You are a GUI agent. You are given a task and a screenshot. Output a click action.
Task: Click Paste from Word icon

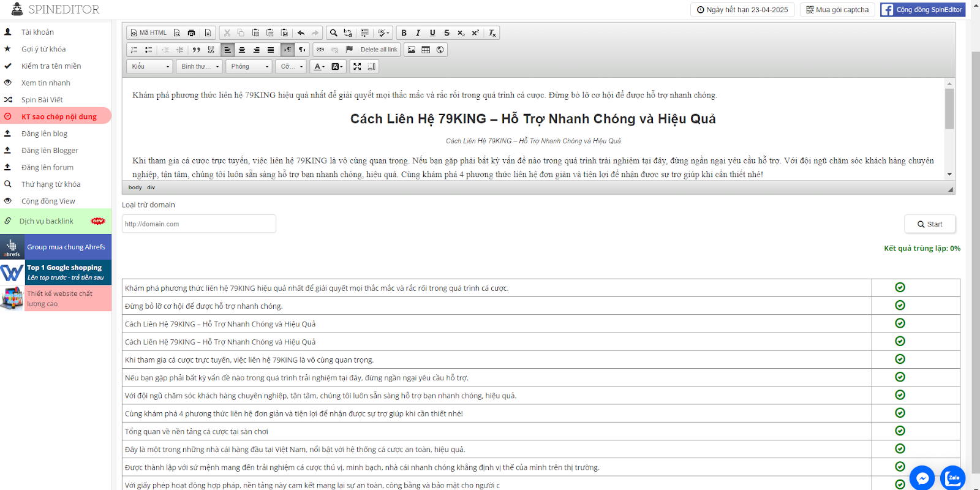pos(284,33)
